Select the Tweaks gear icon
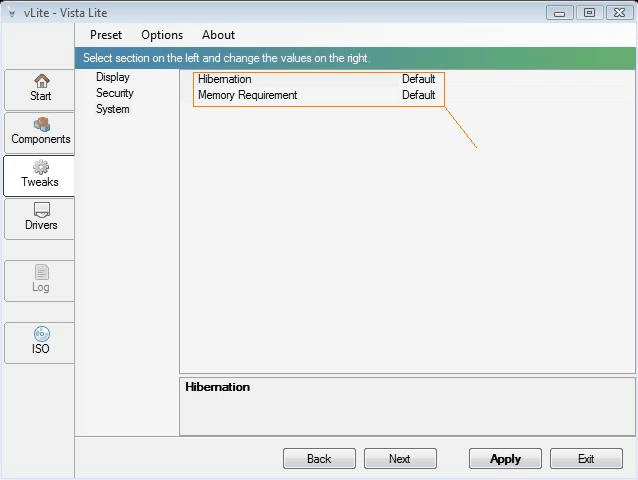 (41, 167)
